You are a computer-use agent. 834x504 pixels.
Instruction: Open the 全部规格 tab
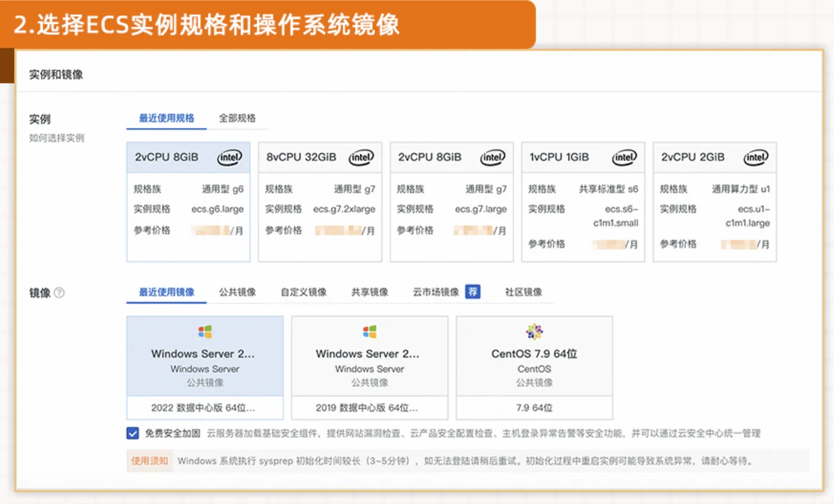[237, 118]
